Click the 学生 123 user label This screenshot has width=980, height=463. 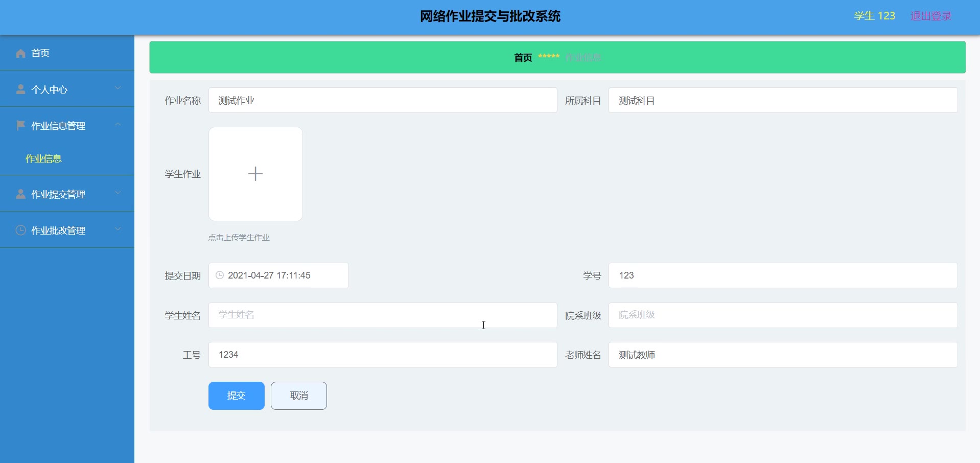tap(875, 16)
